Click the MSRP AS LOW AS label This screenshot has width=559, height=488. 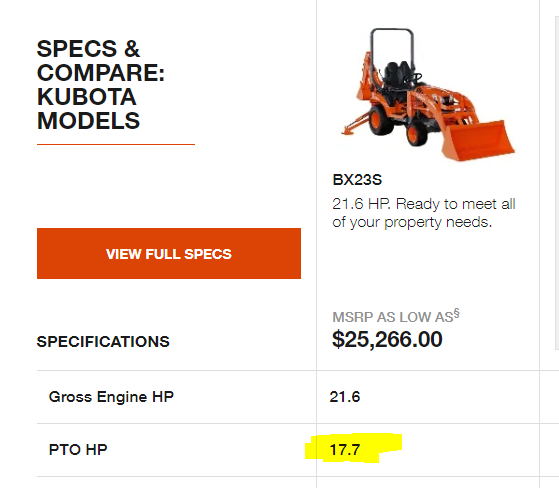(x=393, y=317)
